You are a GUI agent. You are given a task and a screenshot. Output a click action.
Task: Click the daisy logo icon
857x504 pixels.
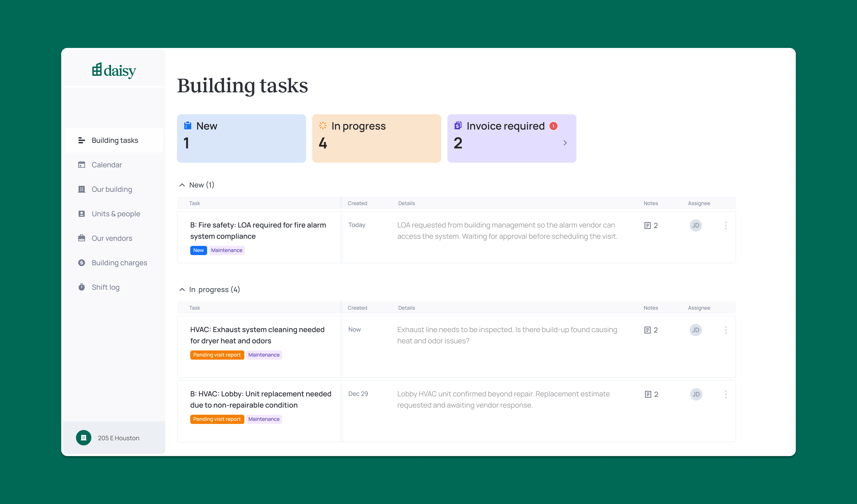97,69
